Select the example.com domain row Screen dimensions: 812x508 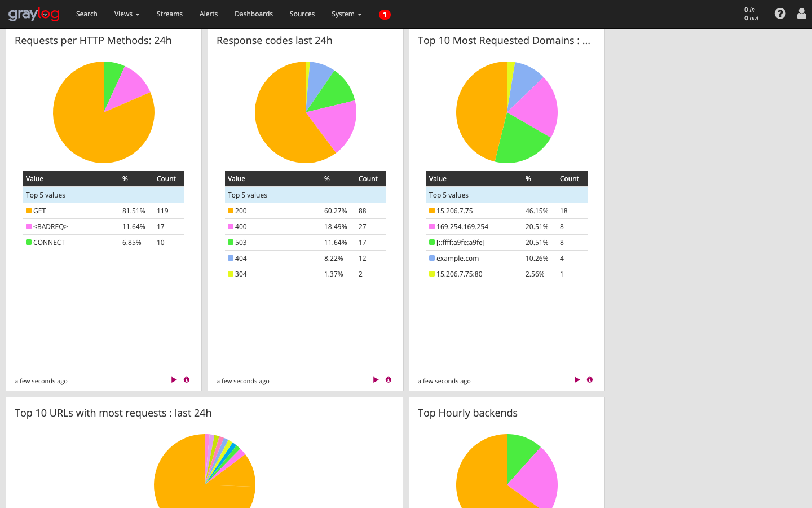pos(507,258)
